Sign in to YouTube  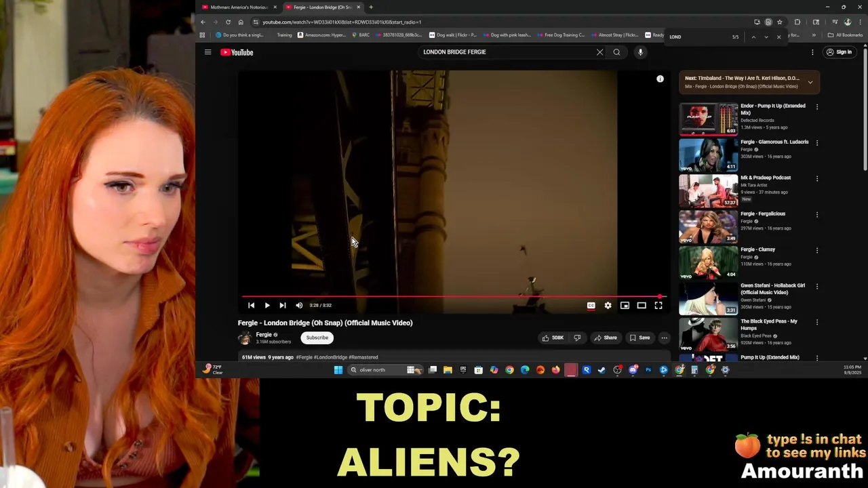click(x=839, y=52)
